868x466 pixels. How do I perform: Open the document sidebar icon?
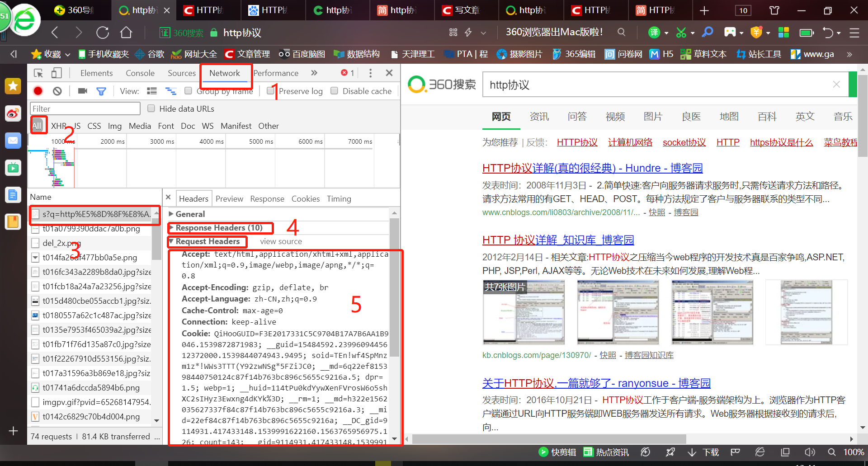(x=13, y=195)
